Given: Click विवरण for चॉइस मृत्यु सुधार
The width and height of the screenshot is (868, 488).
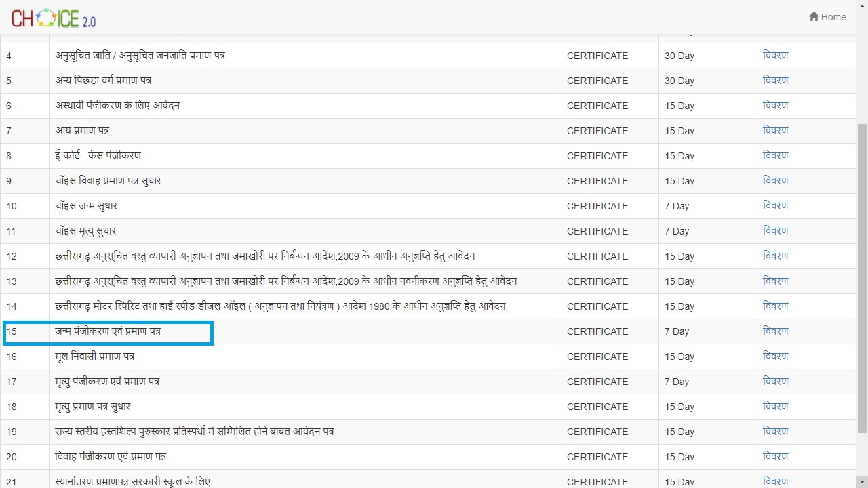Looking at the screenshot, I should click(775, 231).
